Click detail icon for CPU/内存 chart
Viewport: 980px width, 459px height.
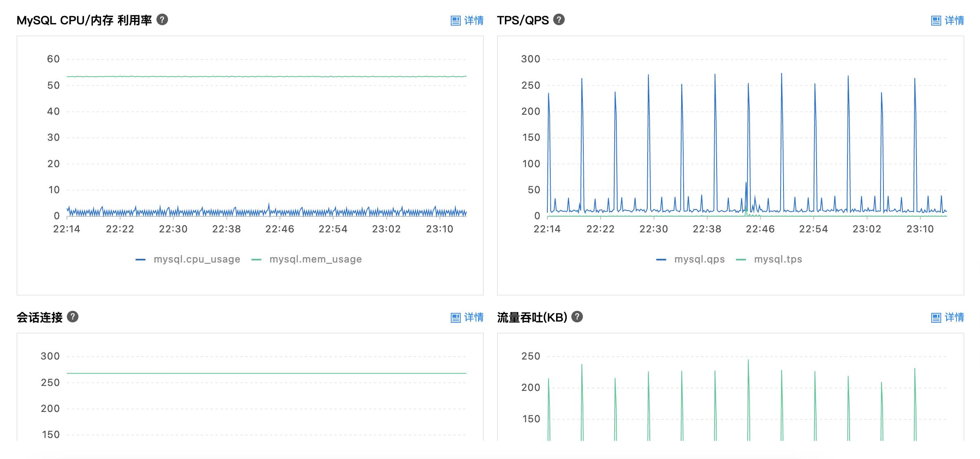point(455,21)
